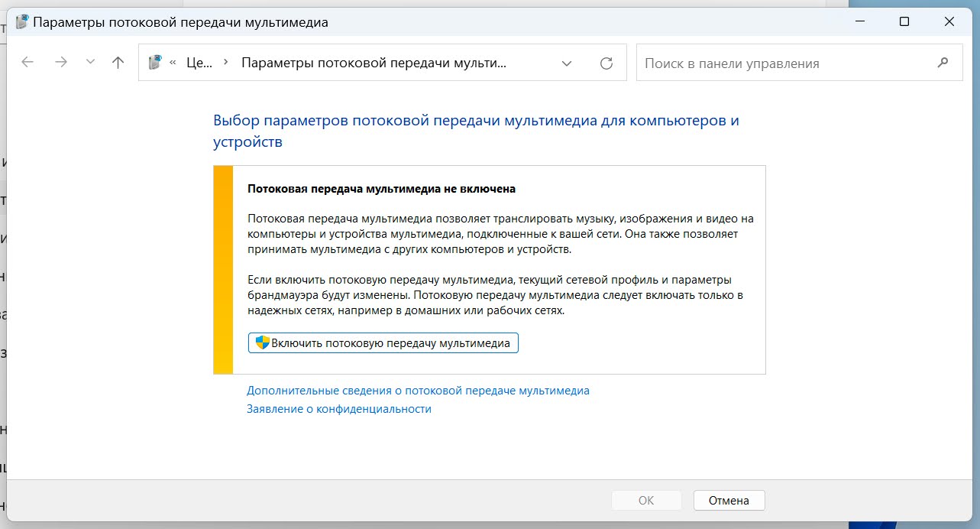Open the chevron next to the navigation arrows
980x529 pixels.
coord(89,62)
